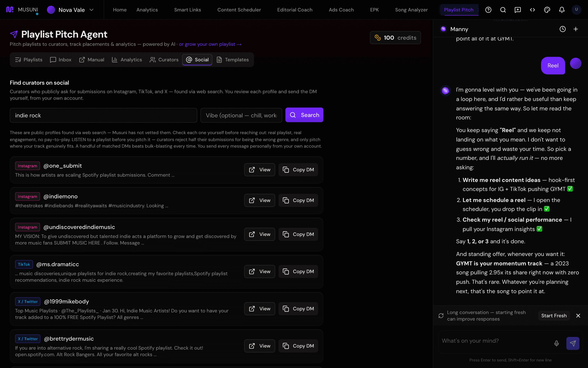Screen dimensions: 588x368
Task: Copy DM for @undiscoveredindiemusic
Action: pos(298,234)
